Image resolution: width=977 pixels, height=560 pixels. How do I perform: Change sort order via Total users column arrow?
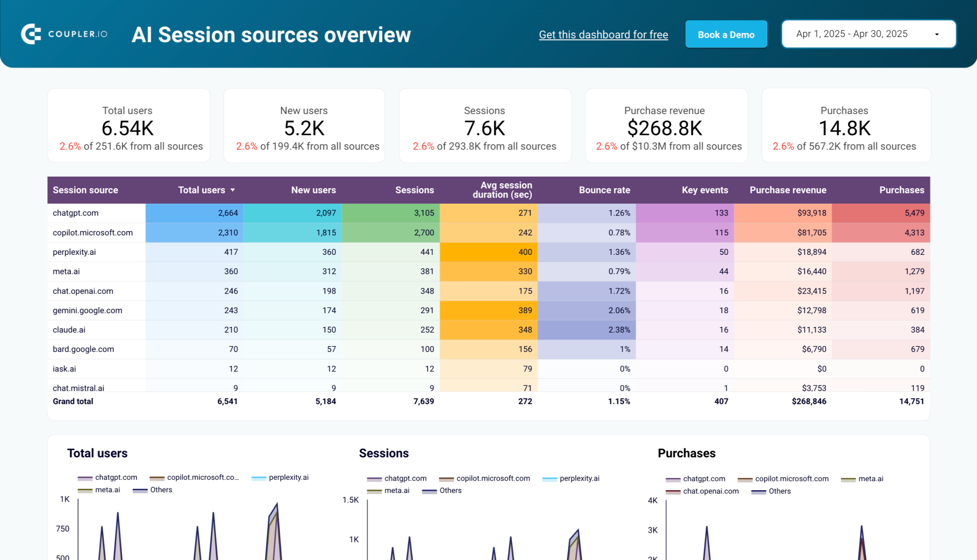233,190
